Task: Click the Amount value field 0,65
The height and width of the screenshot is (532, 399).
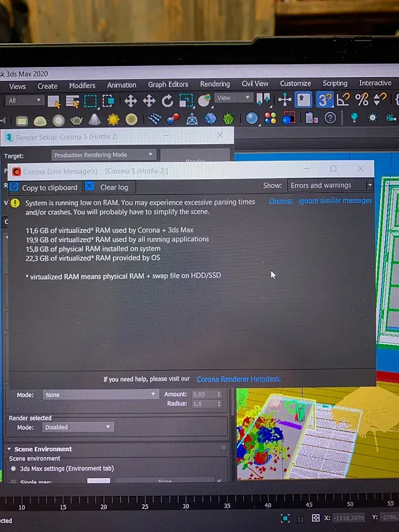Action: click(x=203, y=394)
